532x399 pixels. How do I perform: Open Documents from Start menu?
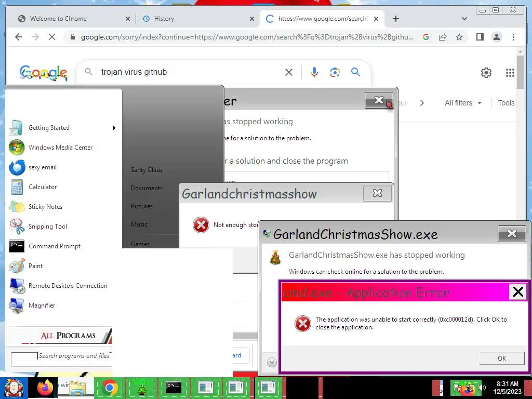point(147,188)
